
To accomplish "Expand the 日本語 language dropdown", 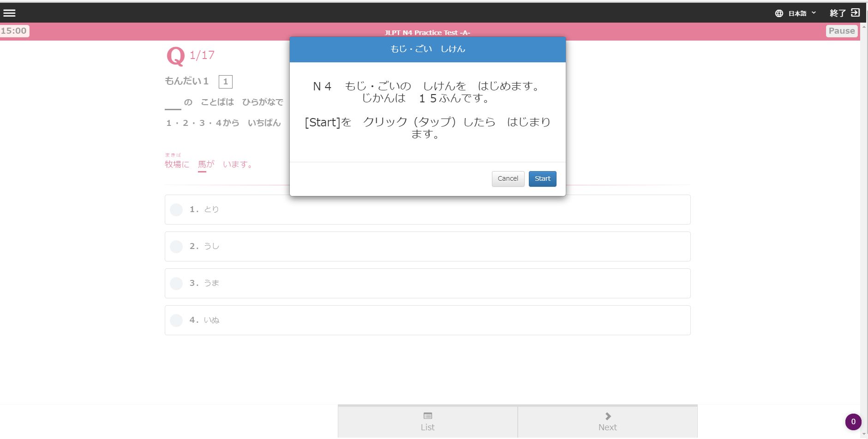I will pyautogui.click(x=802, y=13).
